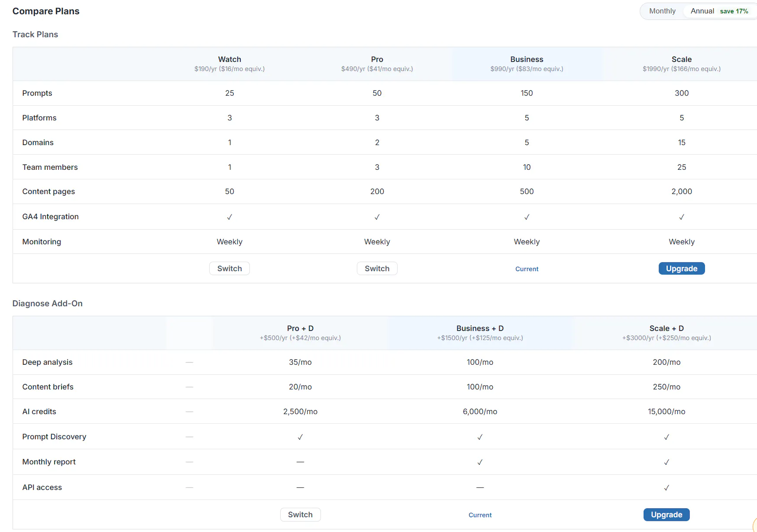Click Switch under the Pro plan

tap(377, 269)
